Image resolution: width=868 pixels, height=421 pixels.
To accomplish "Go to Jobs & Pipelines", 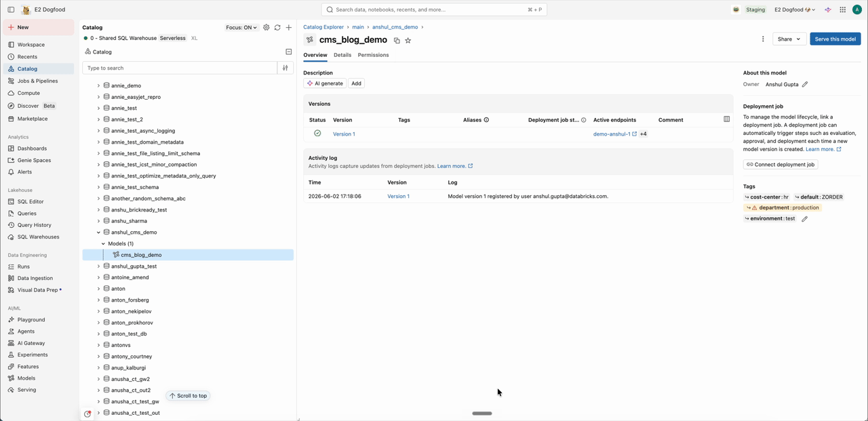I will click(x=39, y=81).
